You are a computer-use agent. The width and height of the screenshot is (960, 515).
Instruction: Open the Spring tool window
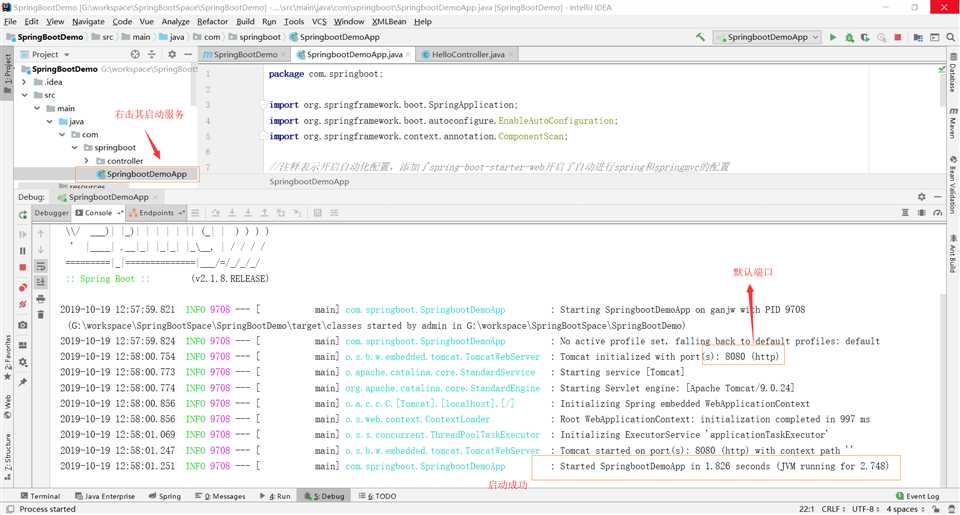(x=165, y=496)
